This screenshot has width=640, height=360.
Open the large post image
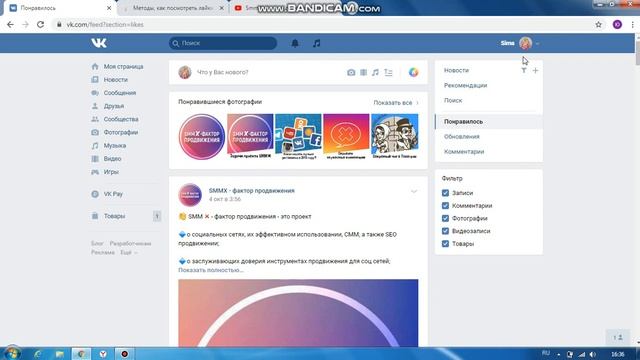tap(298, 313)
